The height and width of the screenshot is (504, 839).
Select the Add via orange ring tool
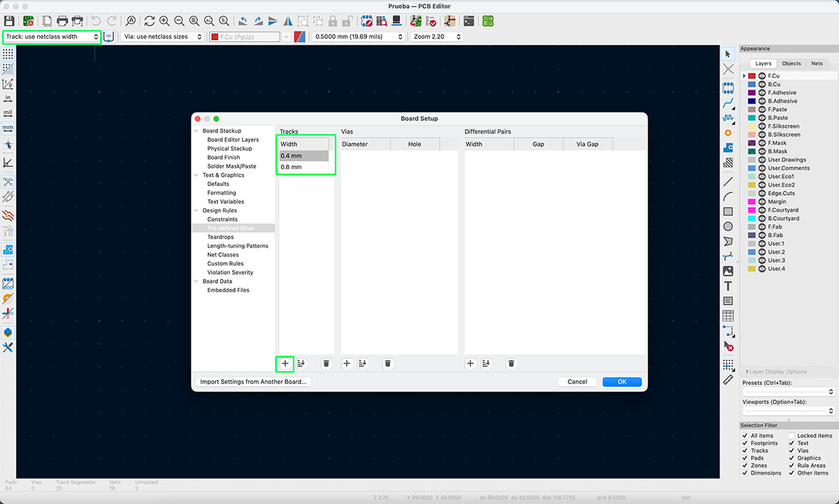click(728, 133)
